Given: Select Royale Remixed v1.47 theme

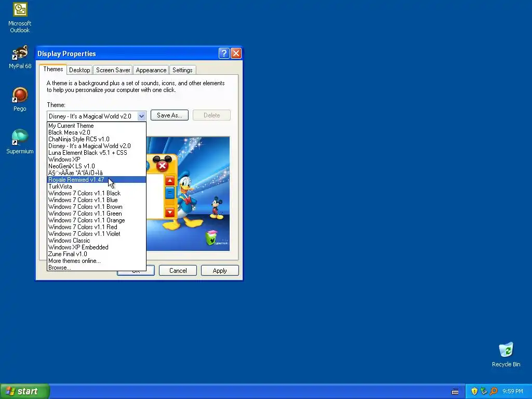Looking at the screenshot, I should click(x=96, y=179).
